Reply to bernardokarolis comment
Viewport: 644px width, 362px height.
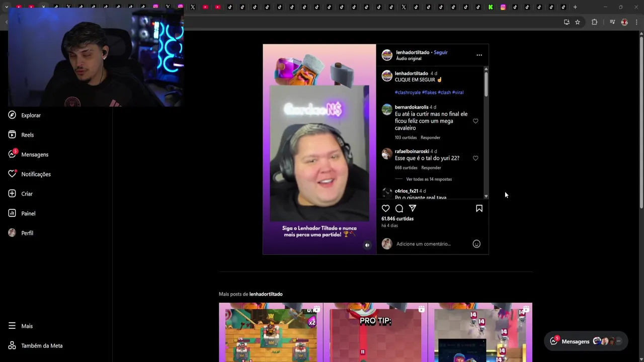(x=430, y=138)
